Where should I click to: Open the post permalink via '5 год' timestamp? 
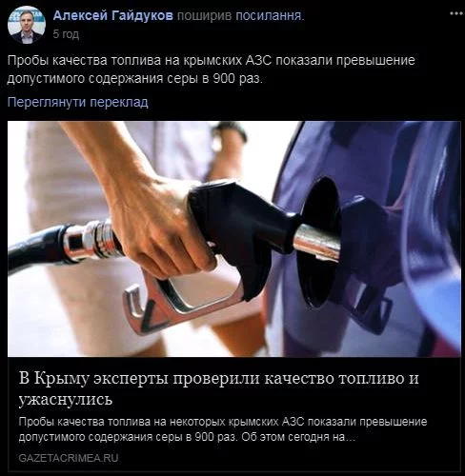[x=66, y=34]
